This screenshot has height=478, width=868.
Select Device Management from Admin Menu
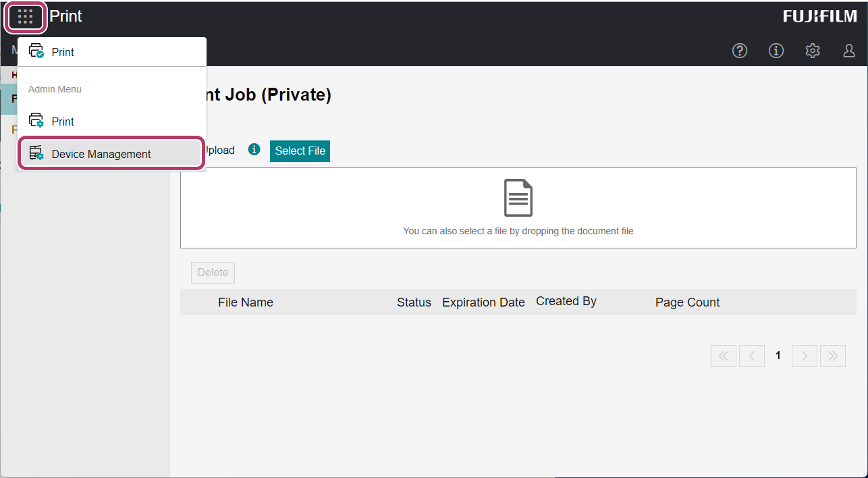pyautogui.click(x=101, y=154)
